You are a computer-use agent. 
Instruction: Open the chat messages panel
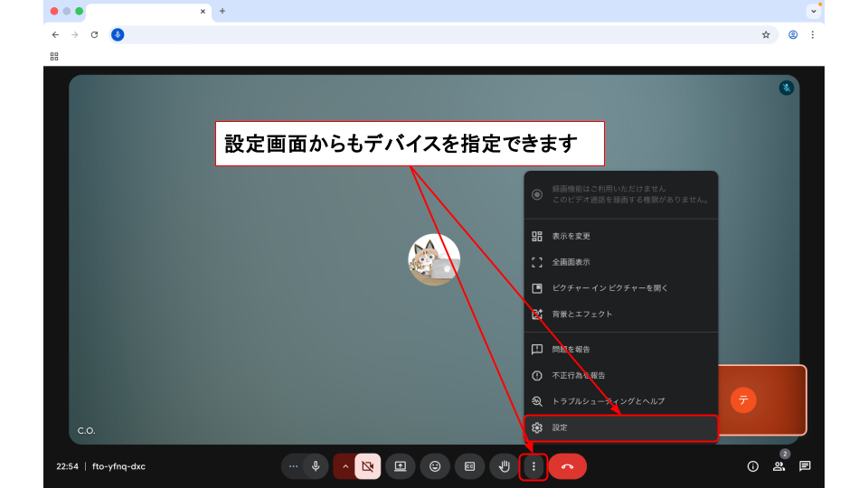click(805, 466)
